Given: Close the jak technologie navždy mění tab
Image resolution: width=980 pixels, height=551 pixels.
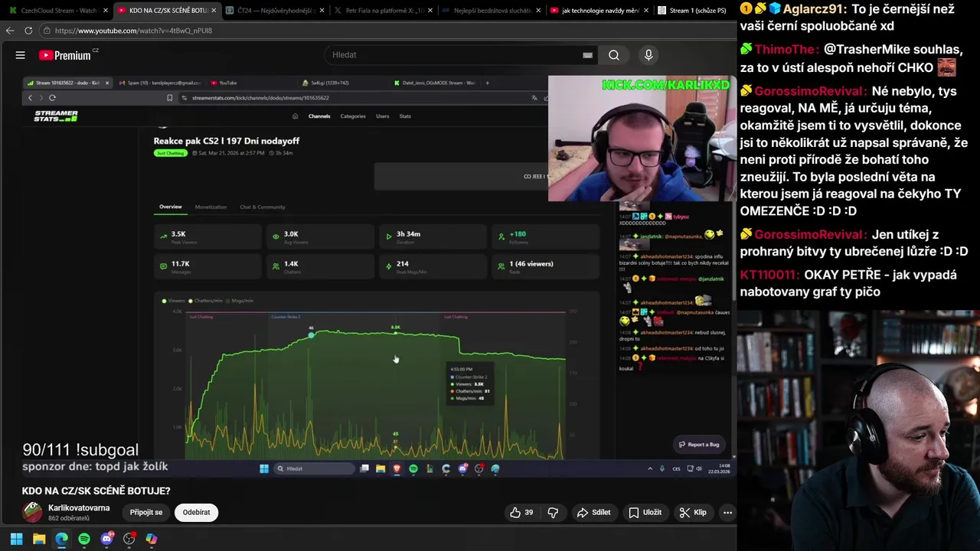Looking at the screenshot, I should tap(647, 11).
